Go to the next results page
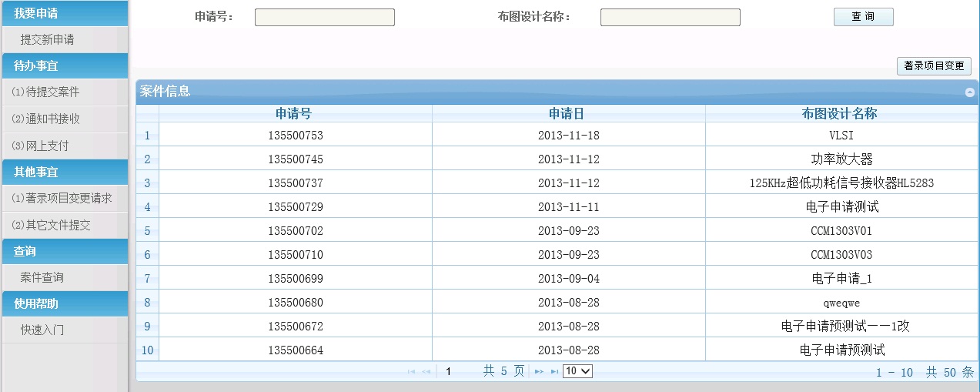Screen dimensions: 980x392 coord(539,372)
